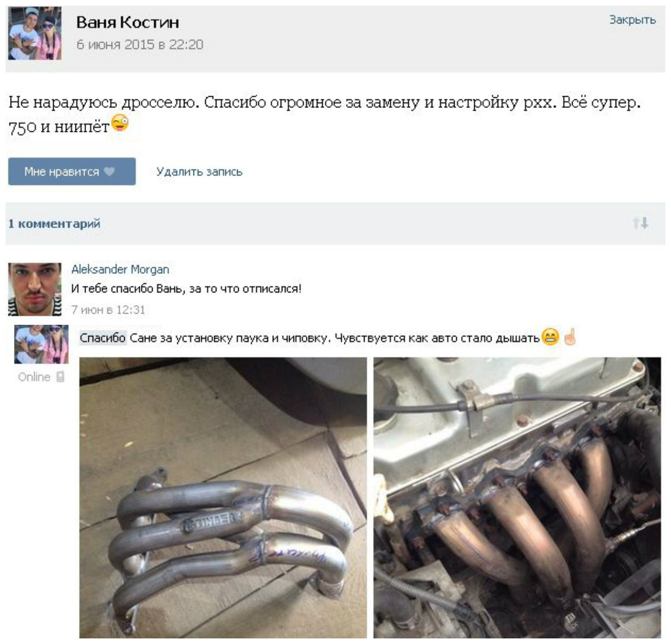Click Удалить запись link
The height and width of the screenshot is (644, 671).
pos(199,172)
